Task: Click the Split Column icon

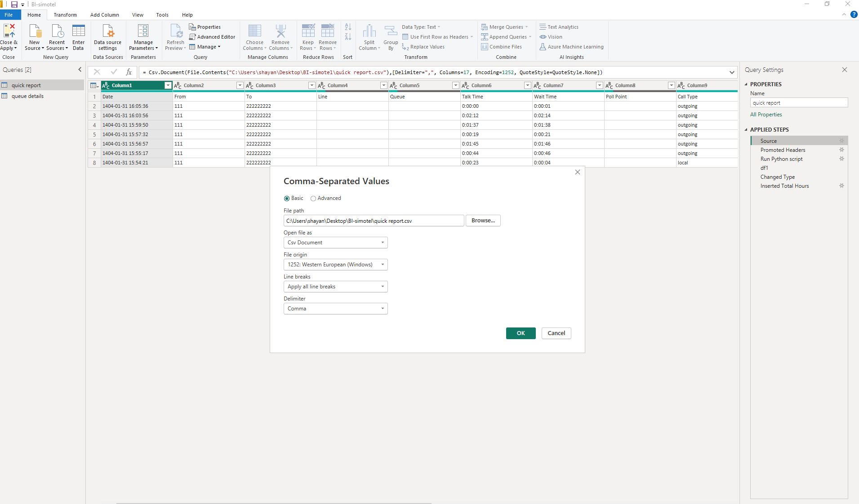Action: [369, 31]
